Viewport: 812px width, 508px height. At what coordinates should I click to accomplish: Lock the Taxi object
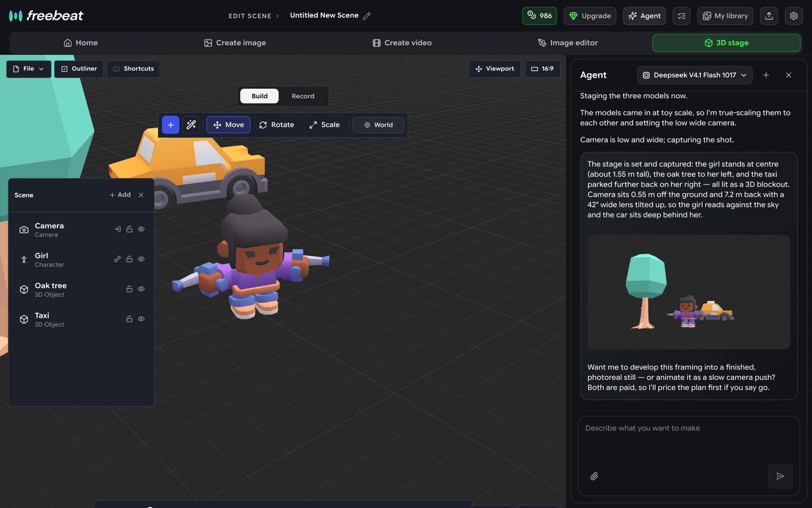coord(129,320)
